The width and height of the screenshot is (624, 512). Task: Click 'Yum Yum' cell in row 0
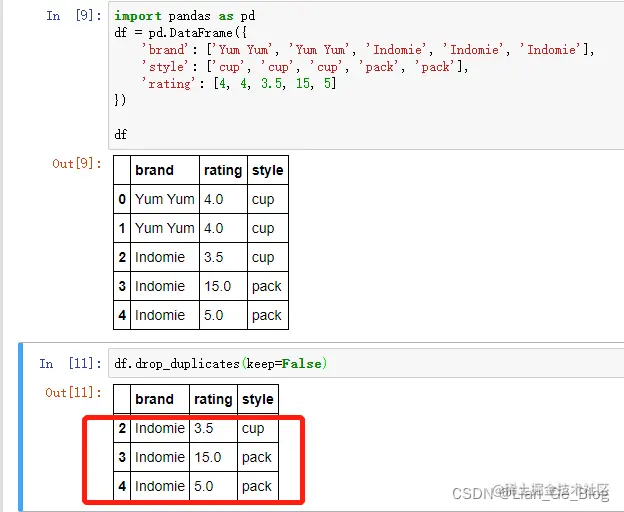(165, 199)
